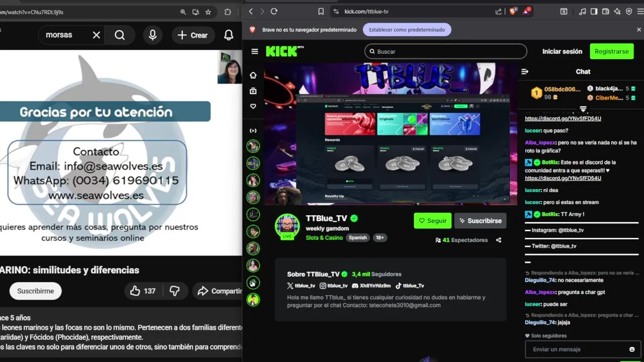Like the YouTube video with 137 likes
The image size is (644, 362).
pyautogui.click(x=142, y=291)
